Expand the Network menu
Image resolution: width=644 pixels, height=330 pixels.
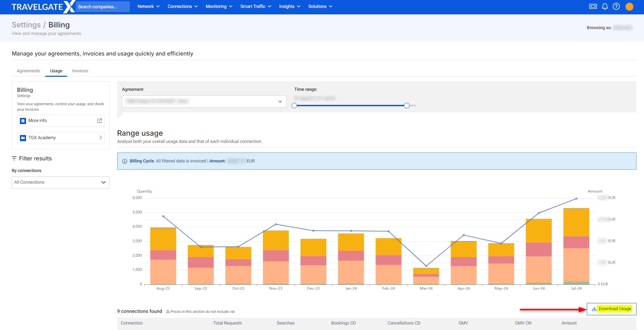point(149,7)
